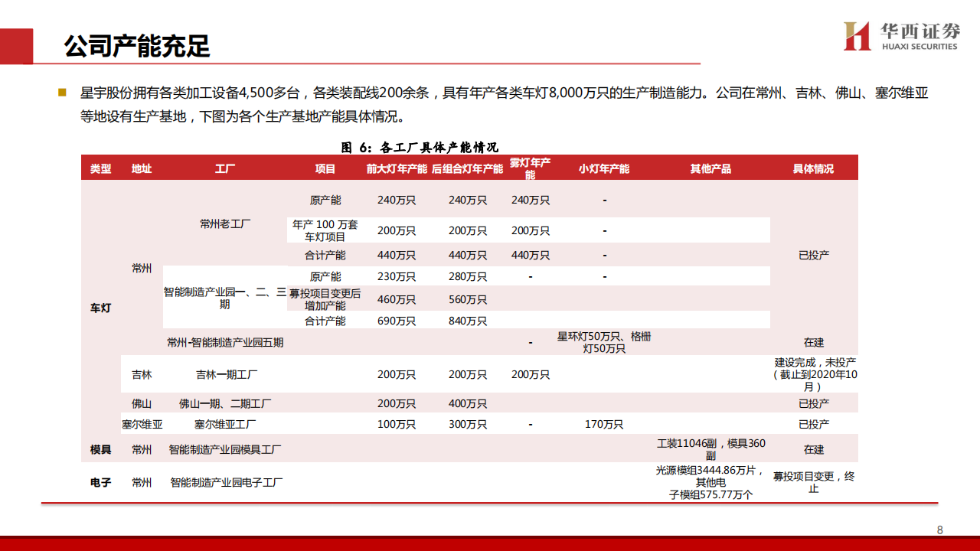Click the 690万只 total value
This screenshot has height=551, width=980.
point(397,321)
